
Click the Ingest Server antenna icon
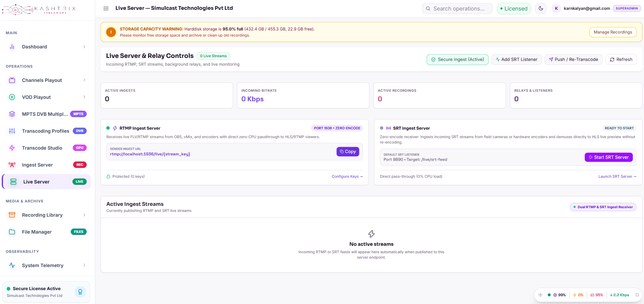pos(12,165)
